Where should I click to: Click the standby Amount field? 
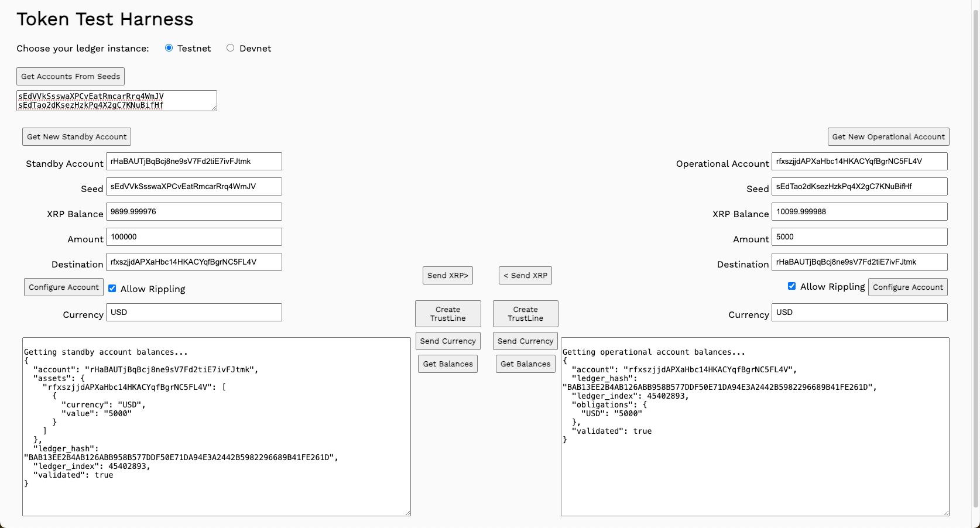194,237
